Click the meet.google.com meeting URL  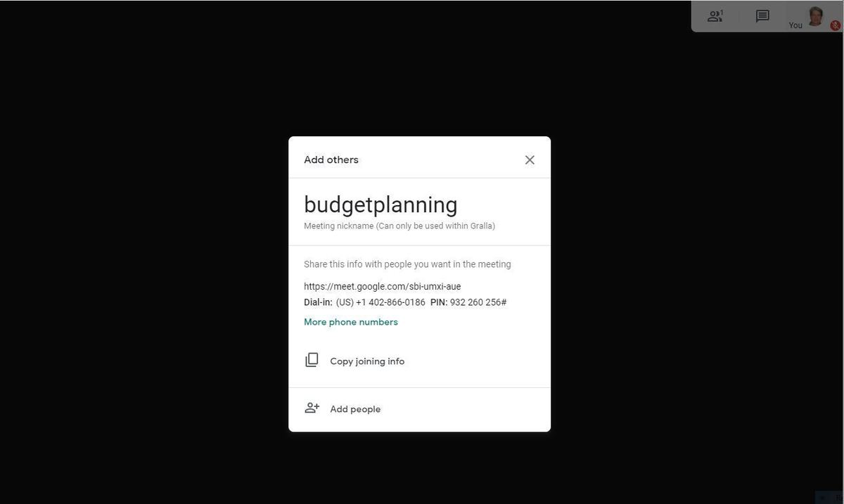[383, 286]
